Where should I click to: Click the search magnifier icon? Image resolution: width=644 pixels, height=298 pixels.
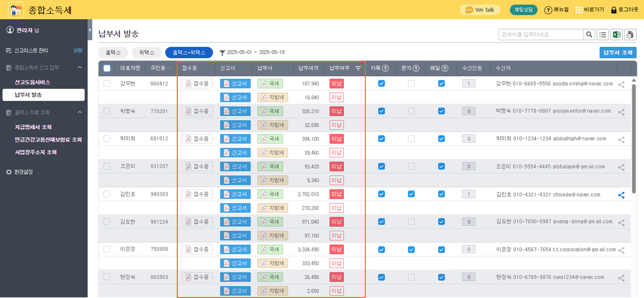589,34
